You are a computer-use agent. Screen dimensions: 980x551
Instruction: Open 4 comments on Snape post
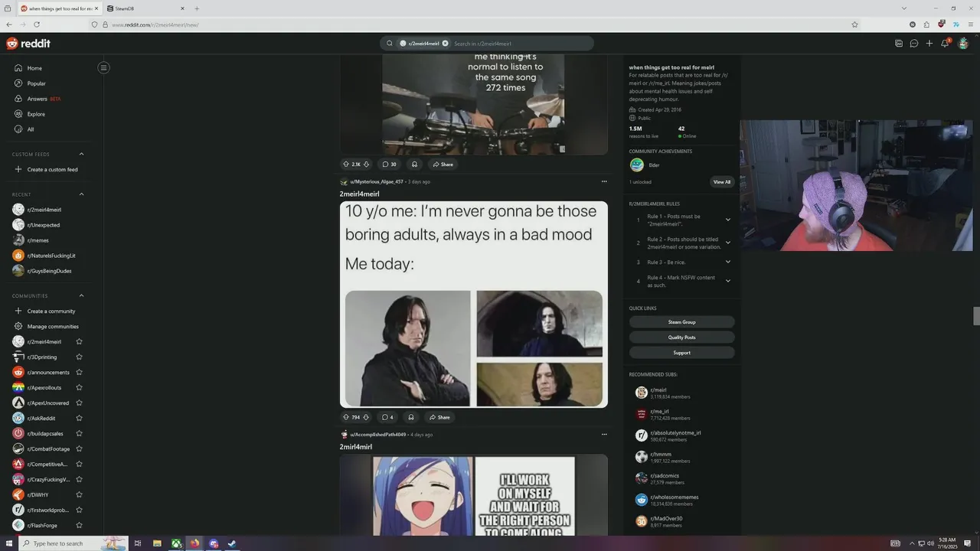click(x=387, y=417)
